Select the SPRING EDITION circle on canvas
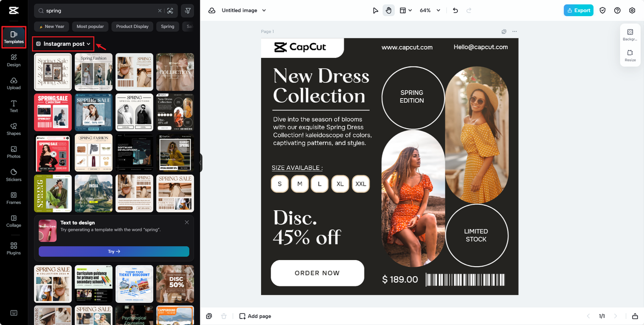Viewport: 644px width, 325px height. pyautogui.click(x=413, y=97)
